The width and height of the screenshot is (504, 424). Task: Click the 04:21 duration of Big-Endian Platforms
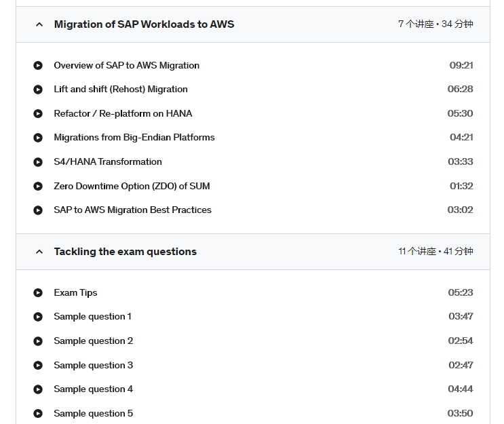tap(461, 137)
